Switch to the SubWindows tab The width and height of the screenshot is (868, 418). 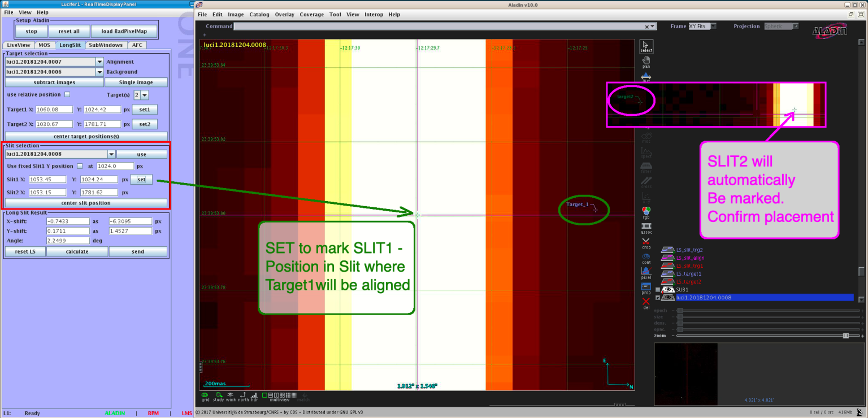tap(106, 45)
